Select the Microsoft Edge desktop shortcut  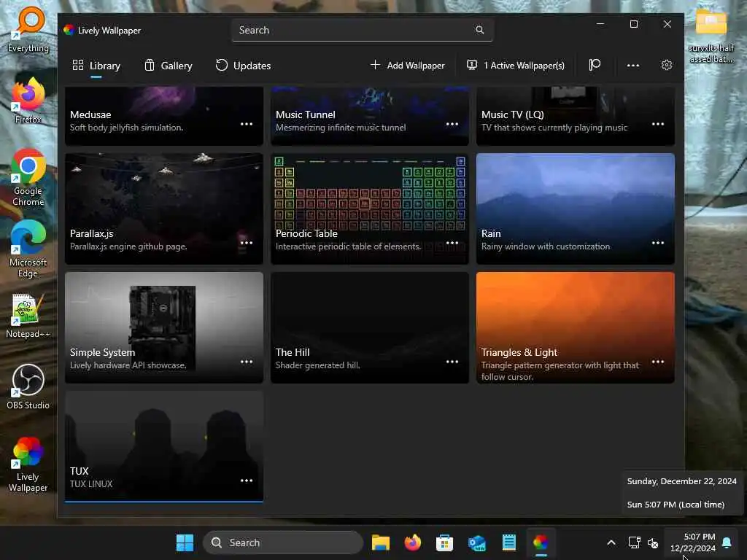point(28,249)
